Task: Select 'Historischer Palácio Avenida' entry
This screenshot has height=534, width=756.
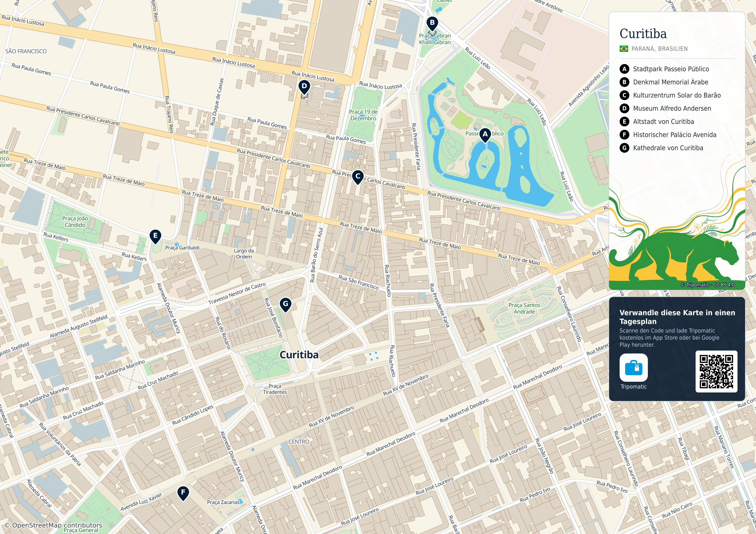Action: [x=674, y=135]
